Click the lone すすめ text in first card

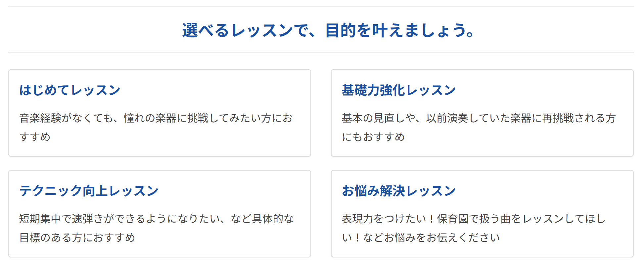click(x=35, y=137)
